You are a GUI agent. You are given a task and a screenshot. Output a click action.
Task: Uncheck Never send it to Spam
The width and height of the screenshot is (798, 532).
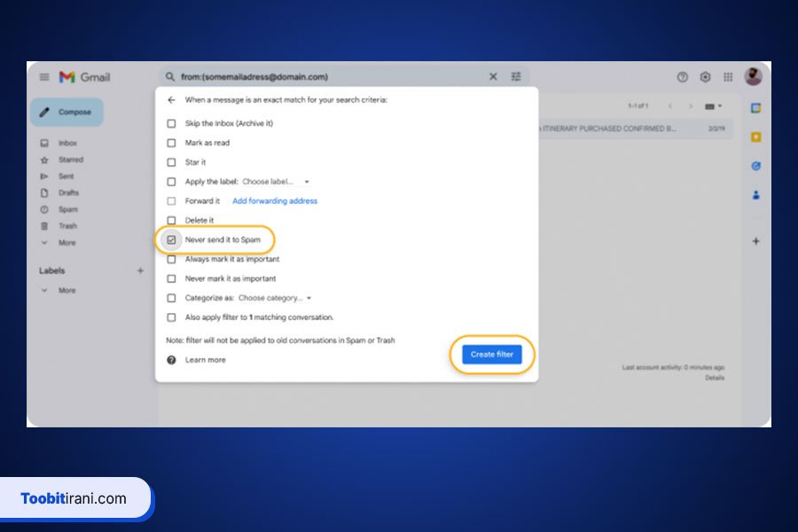pyautogui.click(x=172, y=239)
